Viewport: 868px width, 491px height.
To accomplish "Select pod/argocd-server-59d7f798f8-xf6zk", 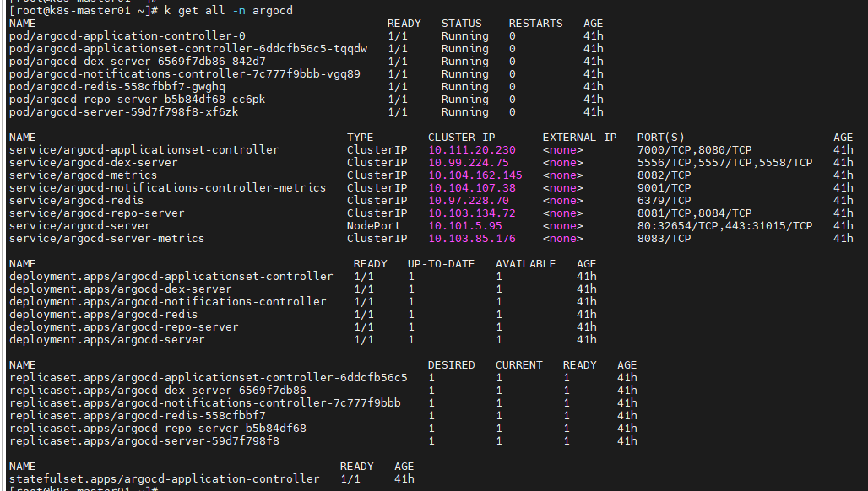I will pos(124,112).
